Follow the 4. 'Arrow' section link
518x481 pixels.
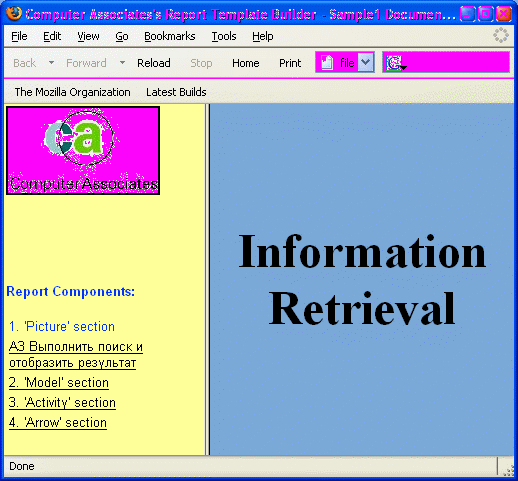coord(58,423)
